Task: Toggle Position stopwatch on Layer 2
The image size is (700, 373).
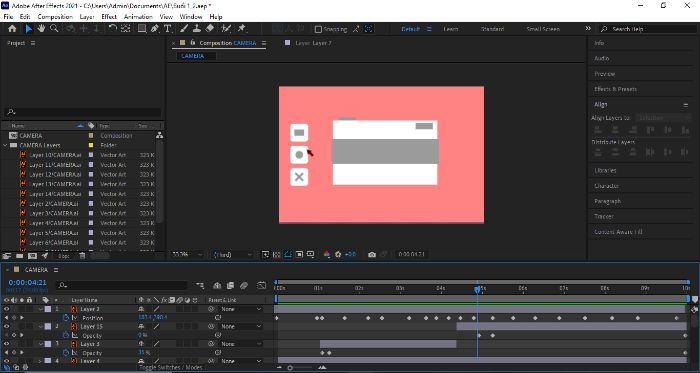Action: (66, 318)
